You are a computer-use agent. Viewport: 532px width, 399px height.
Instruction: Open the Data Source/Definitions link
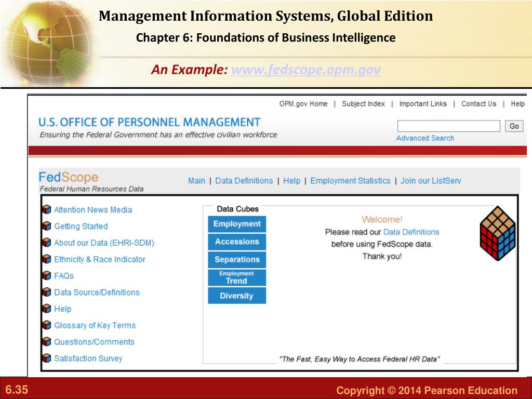pos(97,292)
